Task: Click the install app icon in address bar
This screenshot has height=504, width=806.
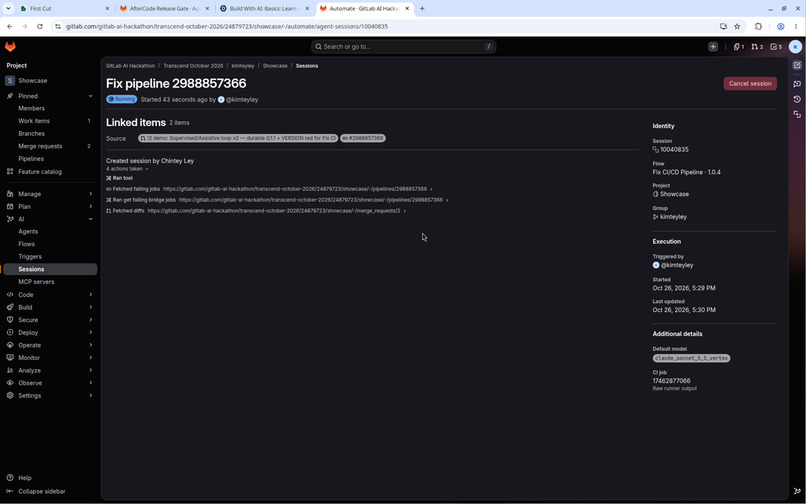Action: click(723, 26)
